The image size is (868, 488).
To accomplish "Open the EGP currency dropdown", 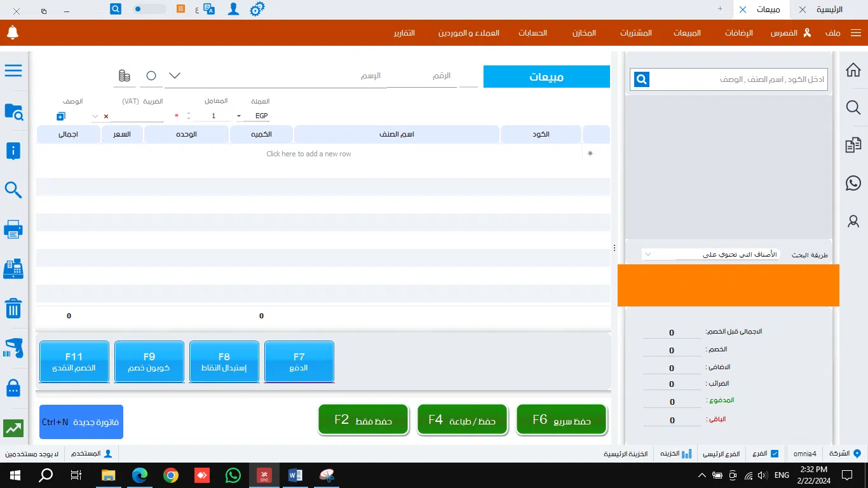I will 239,116.
